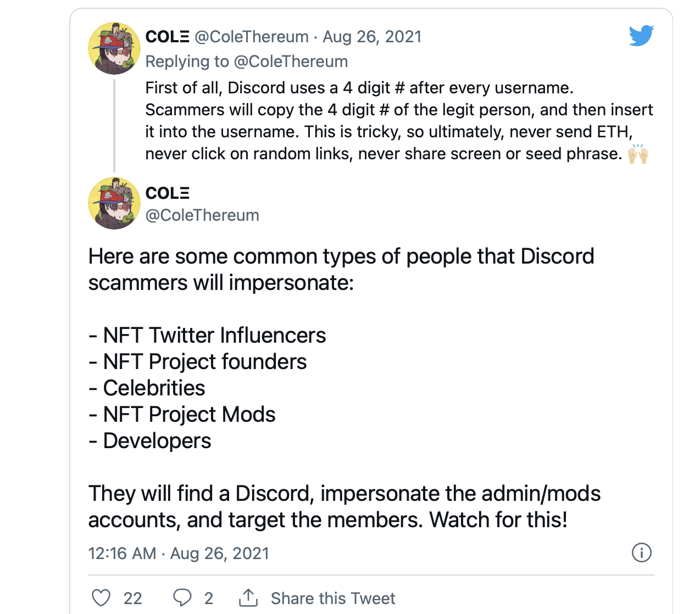The image size is (700, 614).
Task: Click the main tweet text about scammers
Action: point(345,388)
